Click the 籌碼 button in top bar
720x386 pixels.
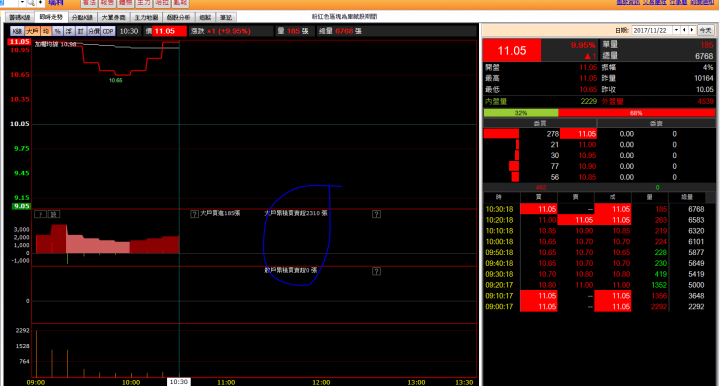pos(125,3)
